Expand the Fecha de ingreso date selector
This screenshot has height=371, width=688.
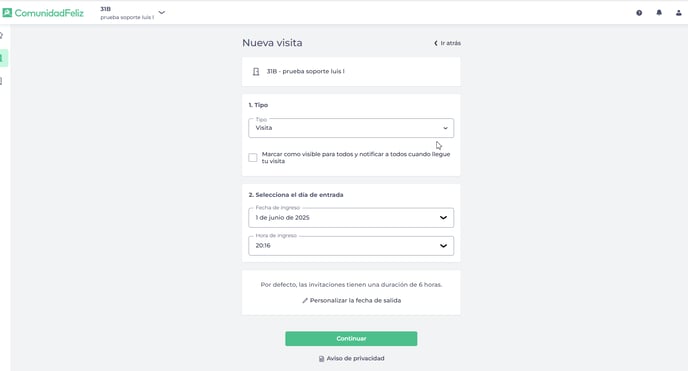[x=351, y=218]
